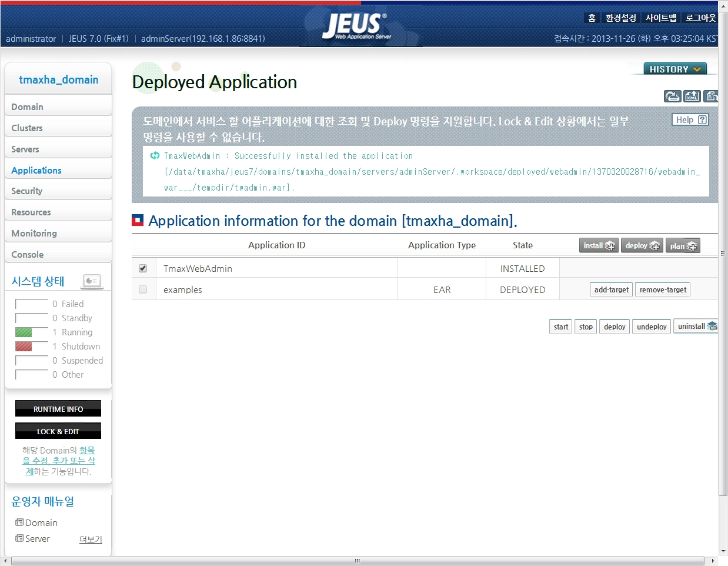Click add-target for the examples application
The image size is (728, 566).
pyautogui.click(x=611, y=289)
